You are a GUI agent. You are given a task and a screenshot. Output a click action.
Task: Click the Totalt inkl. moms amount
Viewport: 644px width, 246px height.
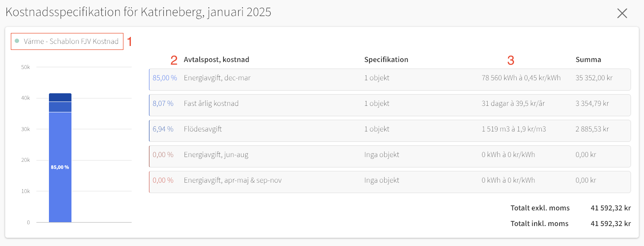pos(610,224)
